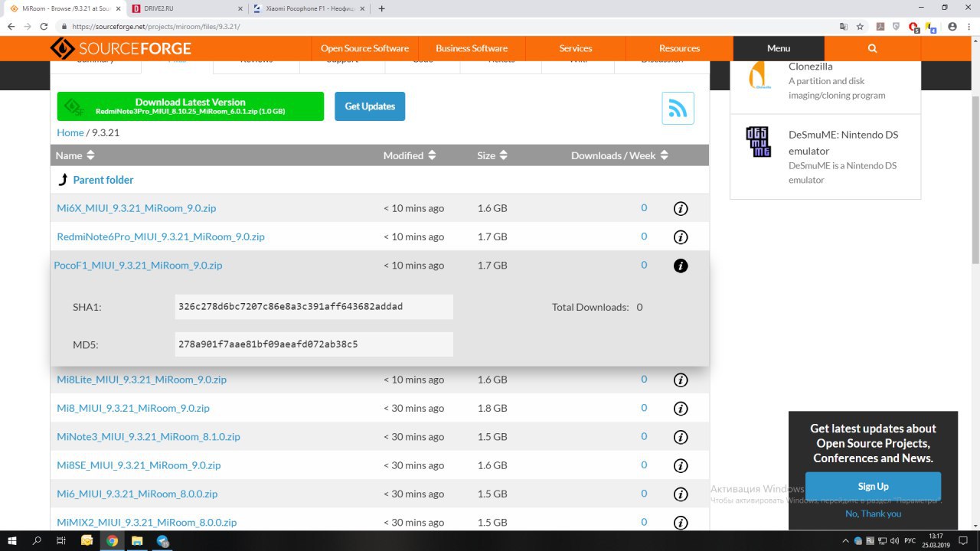Show info for MiNote3_MIUI_9.3.21 file
This screenshot has height=551, width=980.
pos(681,437)
